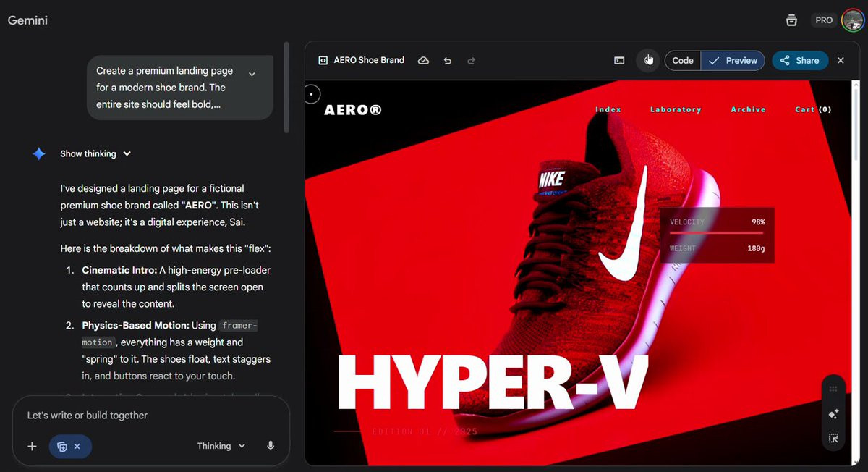Click the HYPER-V headline

tap(492, 384)
